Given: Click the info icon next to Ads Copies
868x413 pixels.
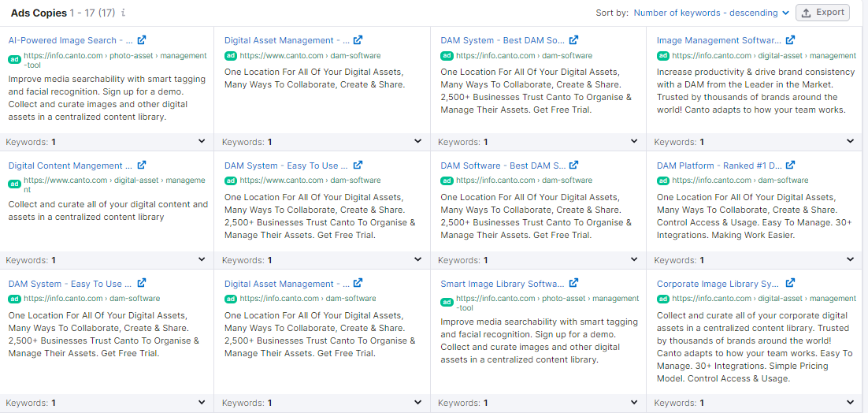Looking at the screenshot, I should pyautogui.click(x=124, y=13).
